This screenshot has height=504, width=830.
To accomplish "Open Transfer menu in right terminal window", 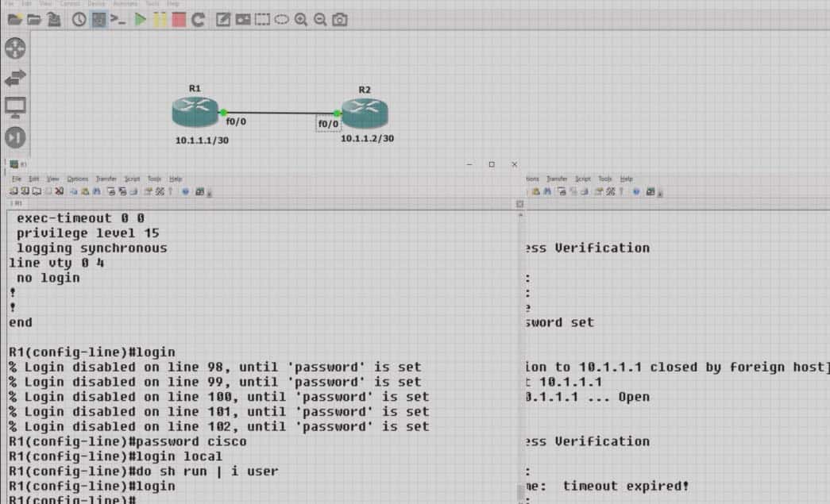I will [556, 179].
